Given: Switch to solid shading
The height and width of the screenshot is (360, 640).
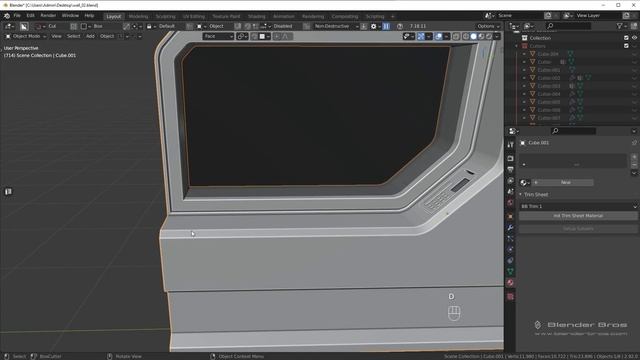Looking at the screenshot, I should tap(473, 36).
